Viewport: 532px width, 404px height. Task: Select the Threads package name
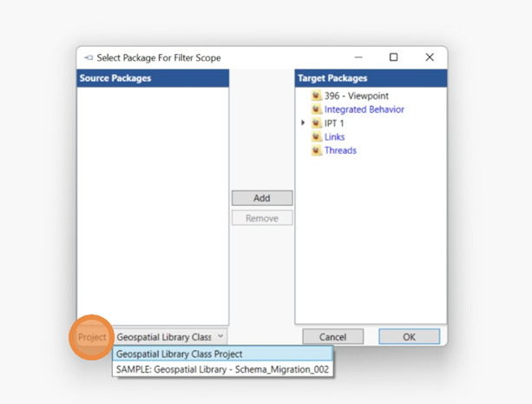tap(340, 151)
